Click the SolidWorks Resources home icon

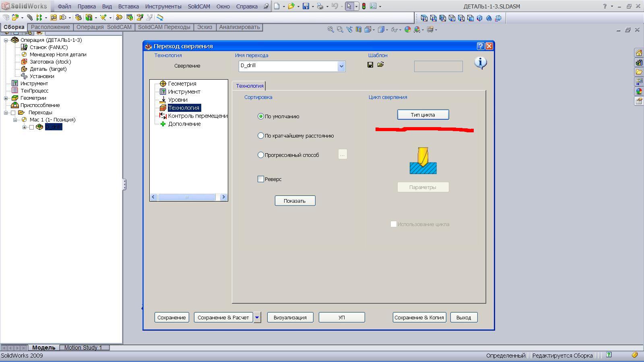coord(639,53)
